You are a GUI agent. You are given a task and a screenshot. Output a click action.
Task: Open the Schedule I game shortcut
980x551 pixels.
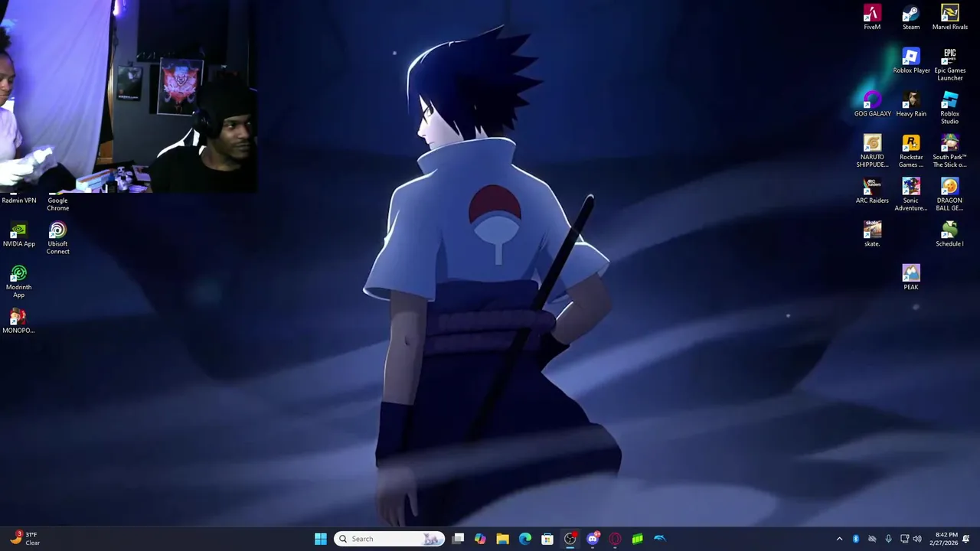coord(949,235)
